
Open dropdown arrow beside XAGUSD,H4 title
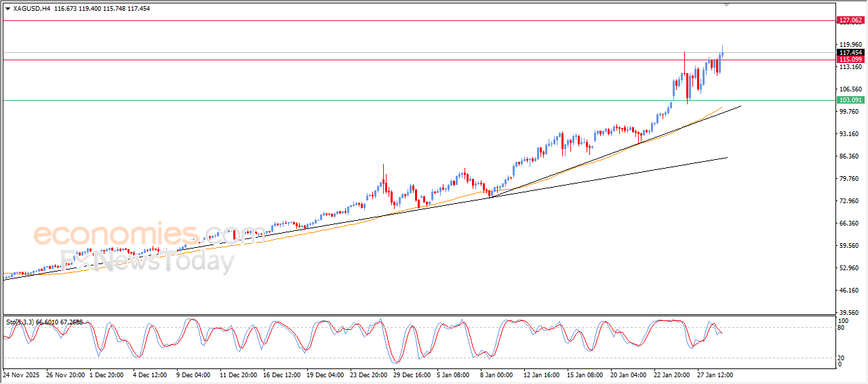(x=7, y=8)
